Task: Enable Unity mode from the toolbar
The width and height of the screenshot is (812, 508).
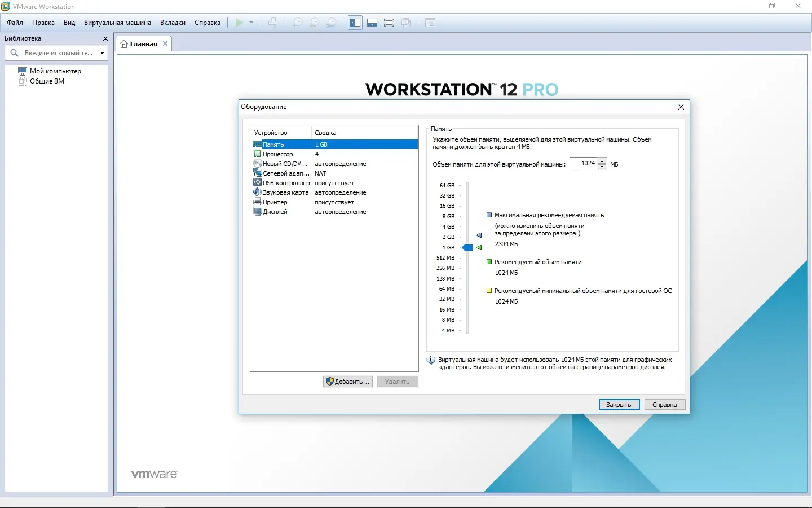Action: 407,23
